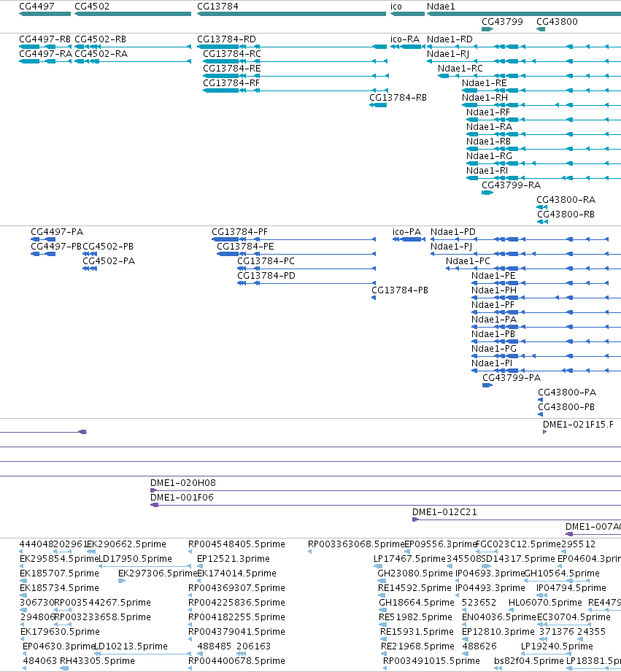Select the short transcript CG13784-RB
The image size is (621, 672).
398,98
